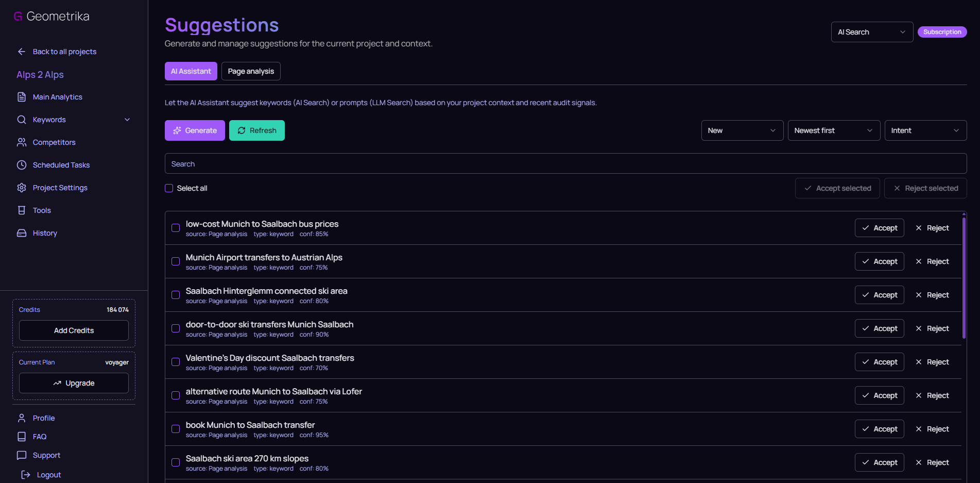Viewport: 980px width, 483px height.
Task: Click the Logout arrow icon
Action: (x=26, y=475)
